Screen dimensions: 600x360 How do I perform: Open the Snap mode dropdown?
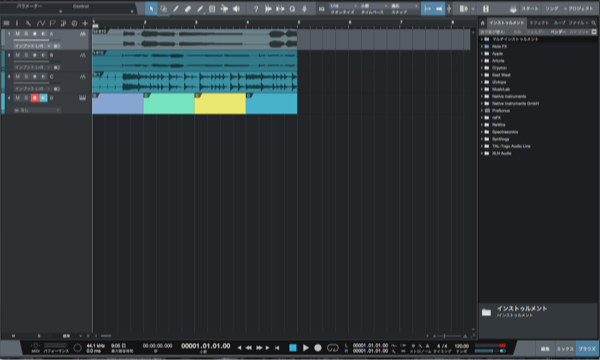pos(404,6)
